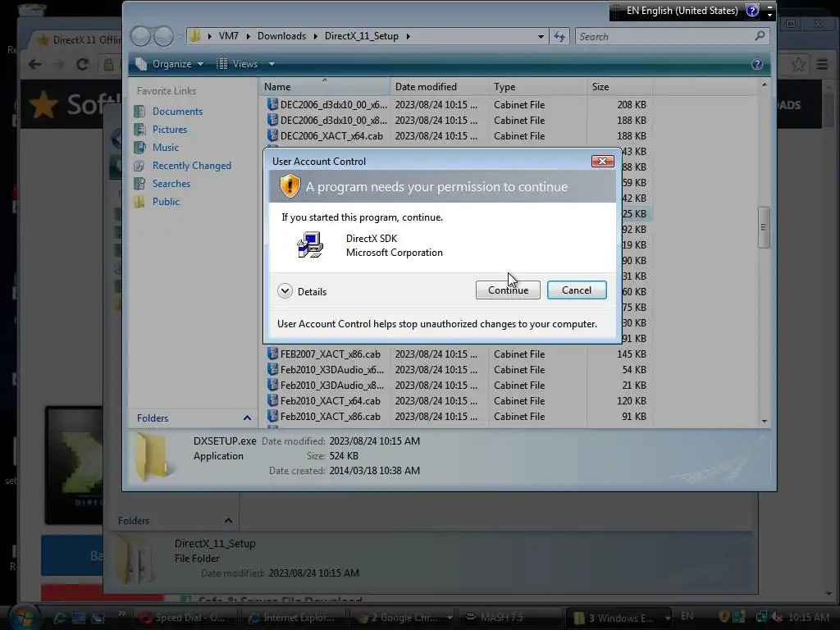The height and width of the screenshot is (630, 840).
Task: Click Continue in User Account Control
Action: 507,290
